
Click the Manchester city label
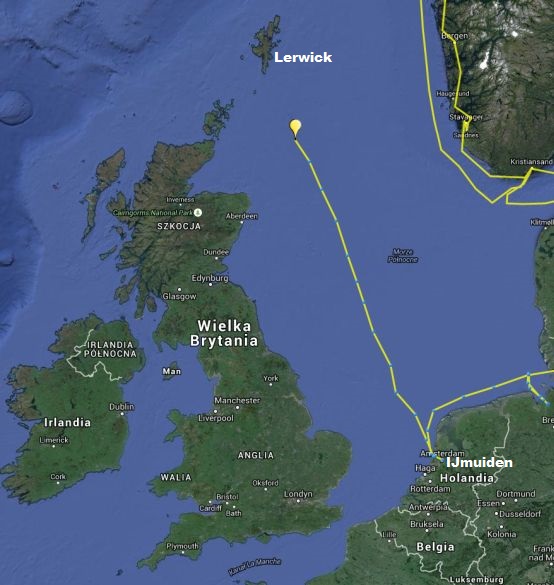pos(237,400)
